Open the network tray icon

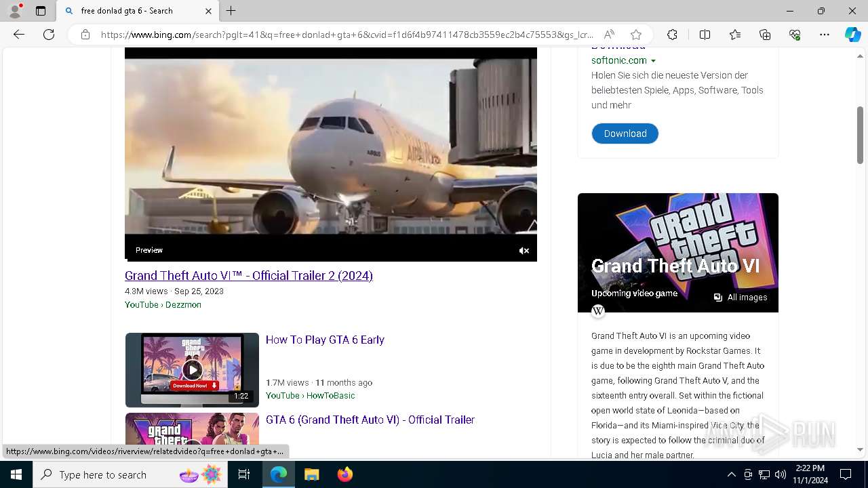point(764,474)
